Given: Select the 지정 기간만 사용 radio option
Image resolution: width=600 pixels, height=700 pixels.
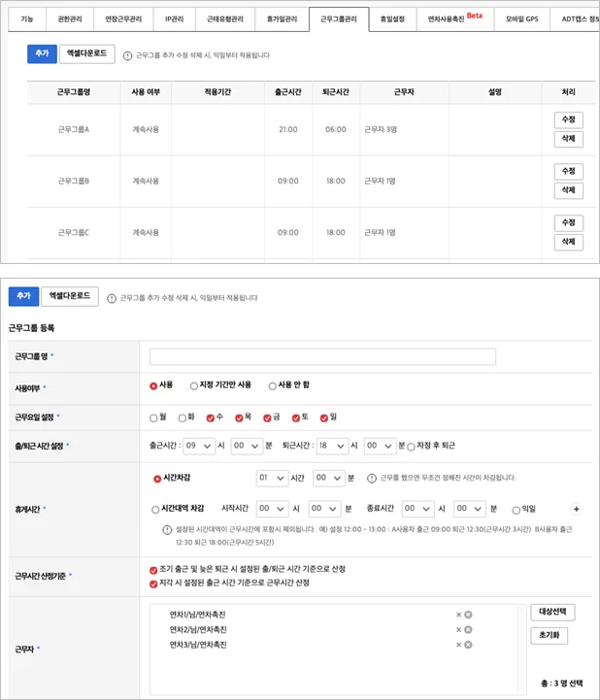Looking at the screenshot, I should (x=194, y=385).
